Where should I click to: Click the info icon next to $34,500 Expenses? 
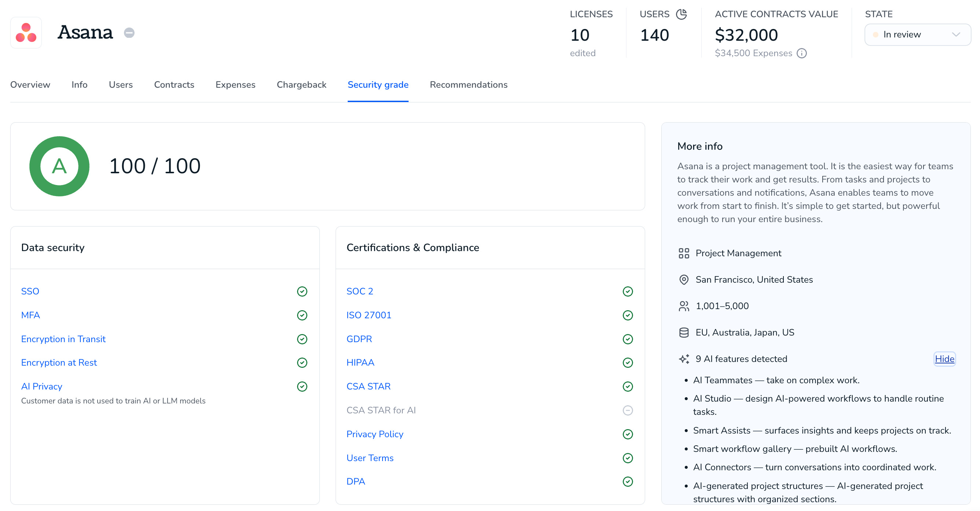point(802,53)
